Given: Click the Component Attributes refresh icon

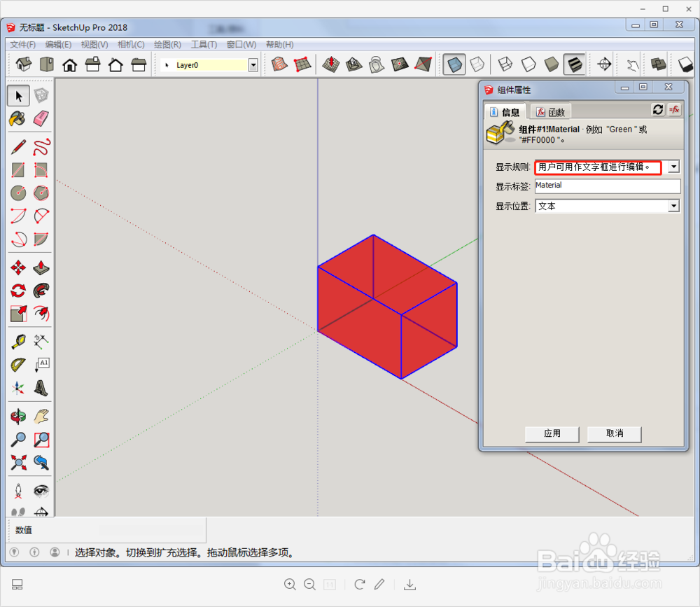Looking at the screenshot, I should pos(657,109).
